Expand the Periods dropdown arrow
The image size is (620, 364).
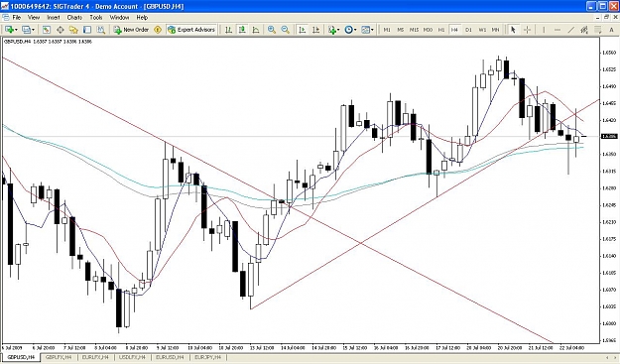355,30
